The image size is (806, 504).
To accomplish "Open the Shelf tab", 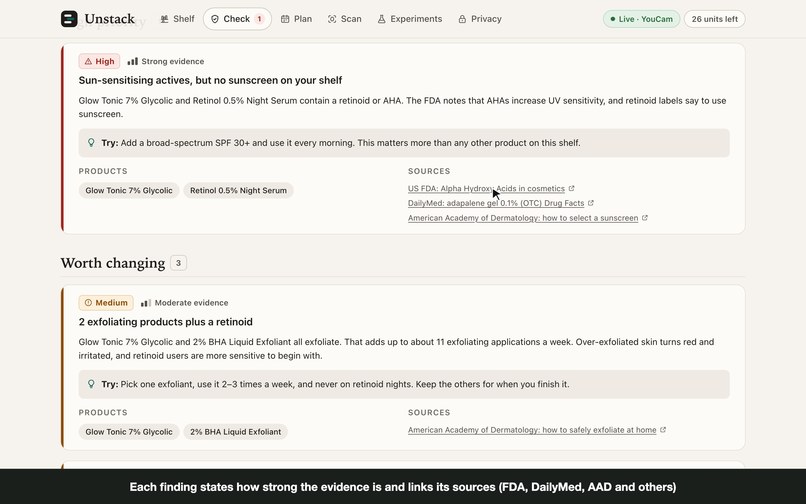I will [177, 19].
